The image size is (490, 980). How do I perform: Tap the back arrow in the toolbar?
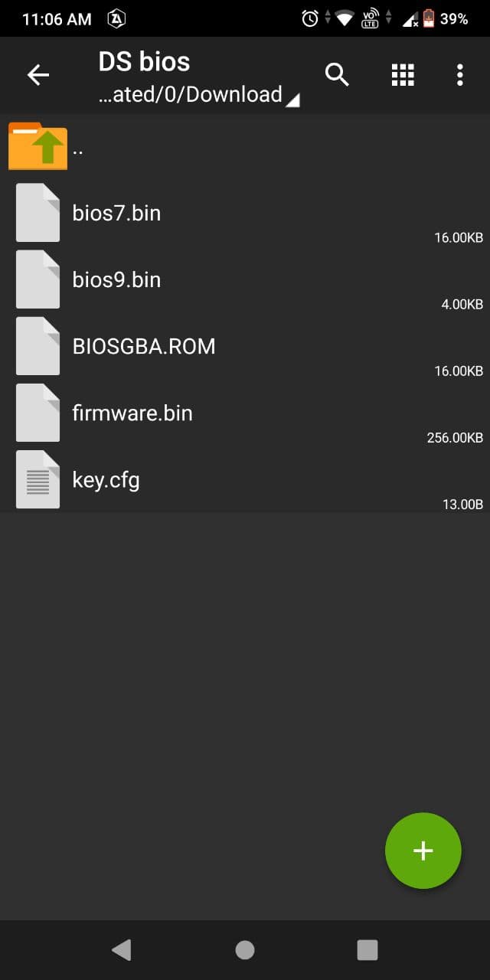(x=38, y=75)
